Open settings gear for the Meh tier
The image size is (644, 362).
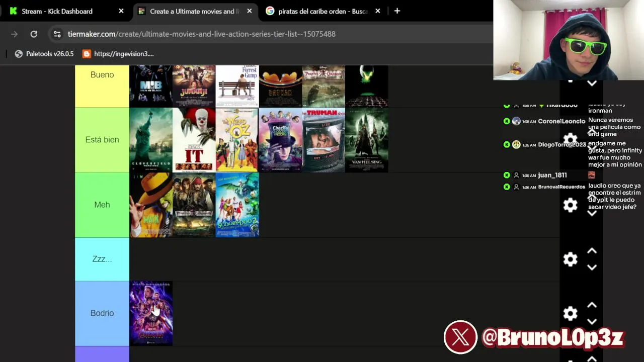(570, 205)
